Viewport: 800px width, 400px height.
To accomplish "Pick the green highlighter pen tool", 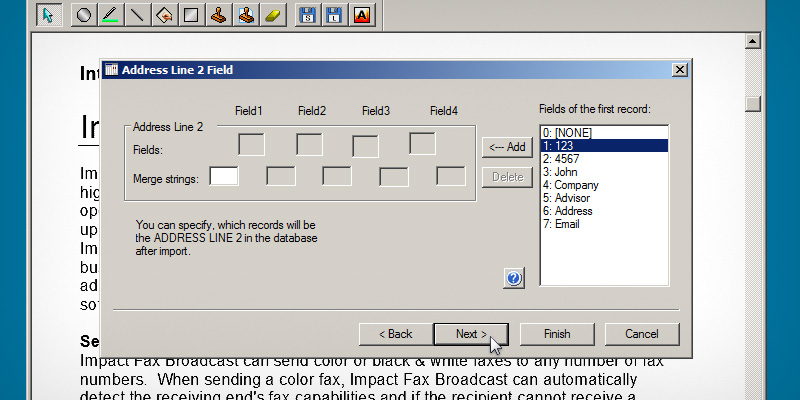I will pos(111,15).
